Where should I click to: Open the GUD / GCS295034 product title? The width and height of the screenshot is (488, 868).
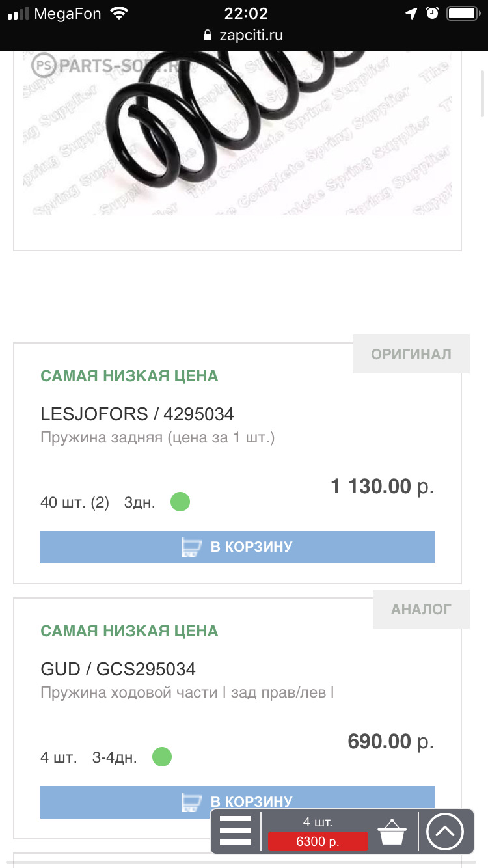coord(118,669)
